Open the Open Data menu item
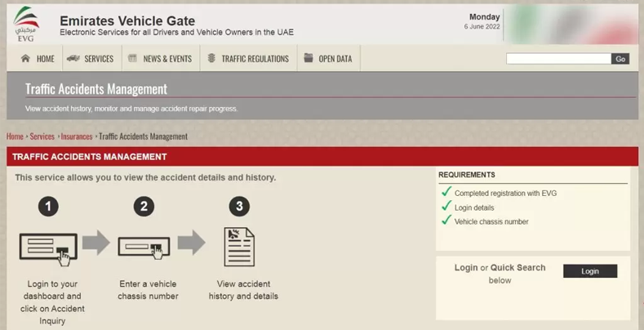This screenshot has height=330, width=644. click(335, 59)
